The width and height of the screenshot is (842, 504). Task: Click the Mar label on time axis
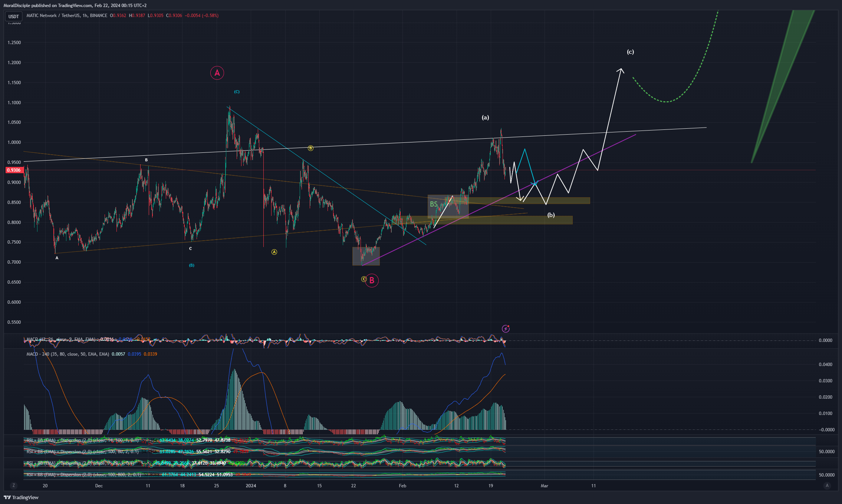coord(545,486)
